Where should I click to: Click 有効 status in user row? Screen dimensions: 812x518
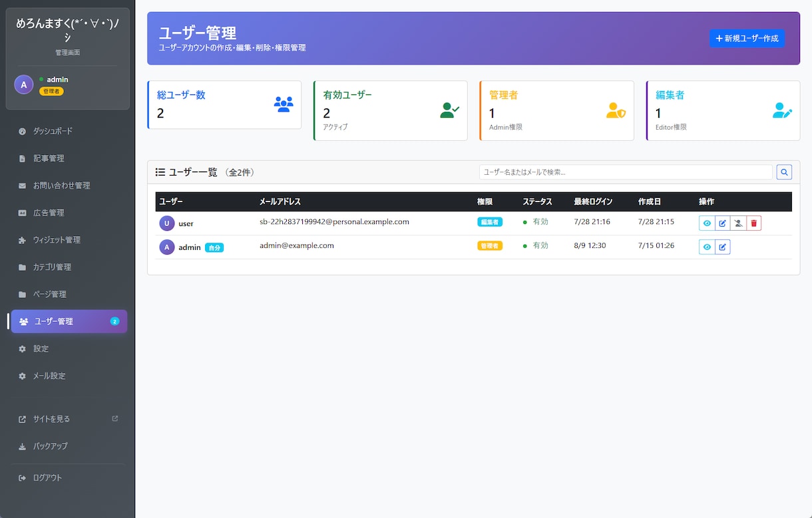pos(536,221)
